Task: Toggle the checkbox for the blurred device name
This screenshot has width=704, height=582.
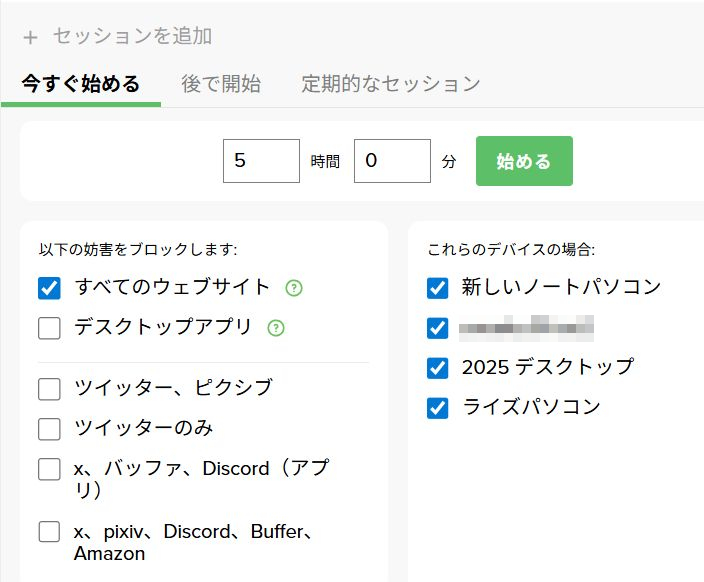Action: click(437, 328)
